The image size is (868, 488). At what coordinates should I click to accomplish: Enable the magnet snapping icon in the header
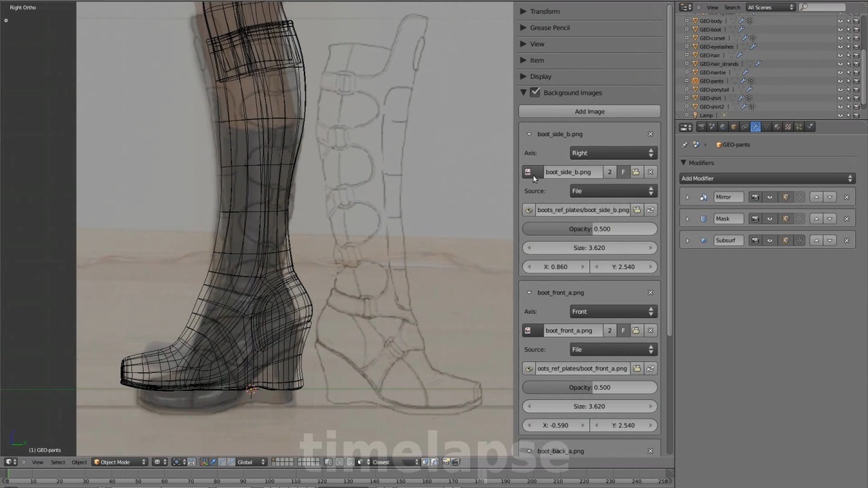tap(349, 462)
